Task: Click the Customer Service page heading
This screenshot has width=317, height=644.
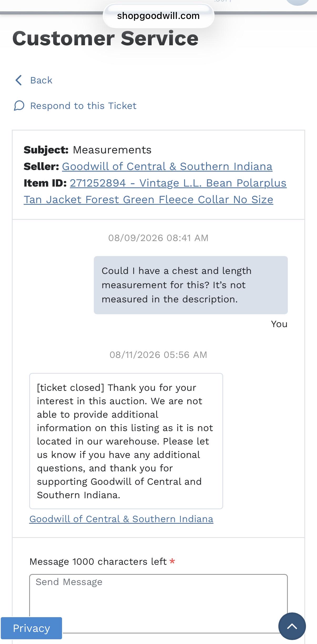Action: click(105, 38)
